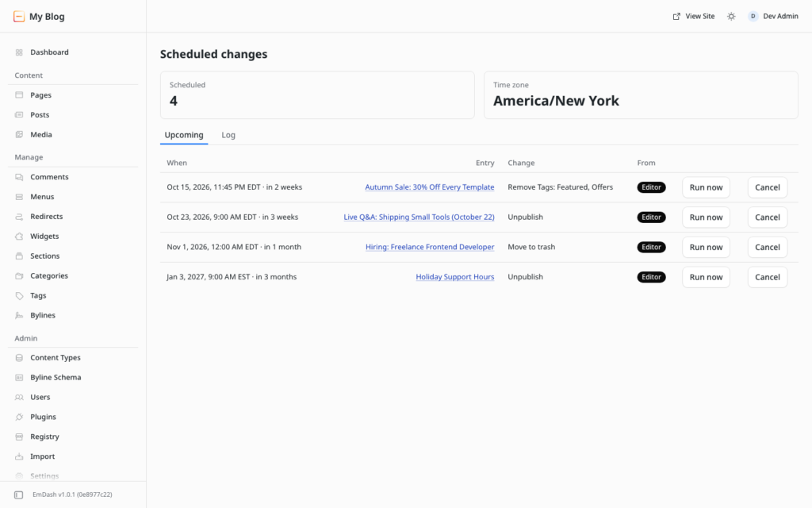Run now the Live Q&A unpublish

pyautogui.click(x=706, y=217)
